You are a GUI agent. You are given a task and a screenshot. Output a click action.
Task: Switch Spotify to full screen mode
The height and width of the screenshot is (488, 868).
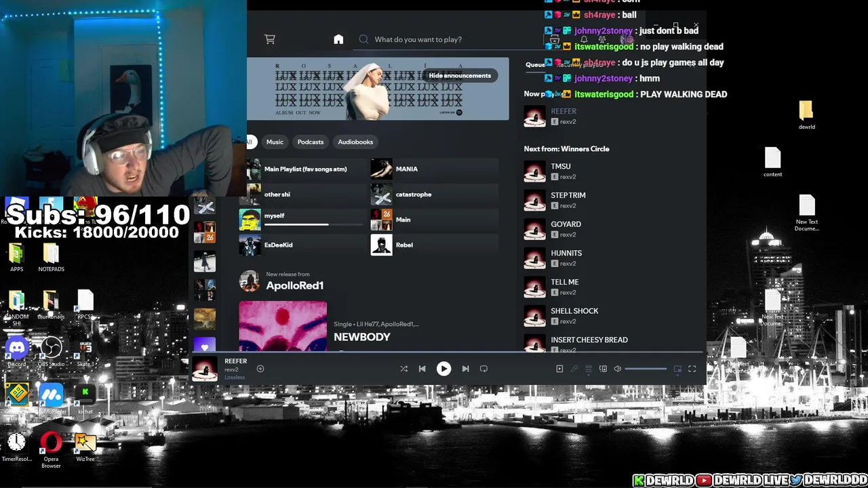pos(692,369)
